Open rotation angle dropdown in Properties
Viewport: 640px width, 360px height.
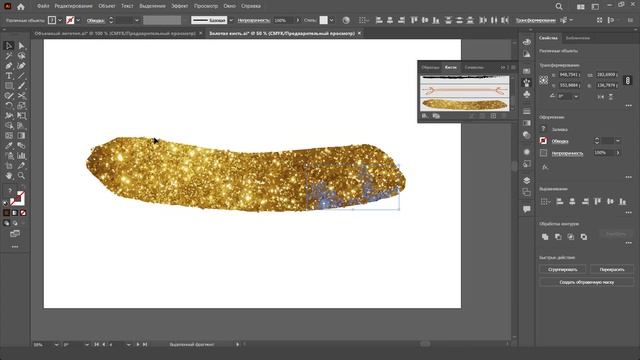576,97
